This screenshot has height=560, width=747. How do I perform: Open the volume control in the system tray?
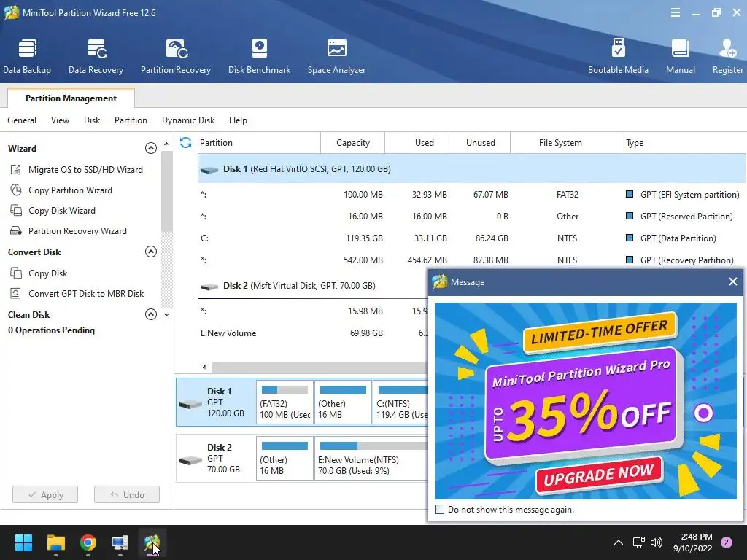pos(657,542)
